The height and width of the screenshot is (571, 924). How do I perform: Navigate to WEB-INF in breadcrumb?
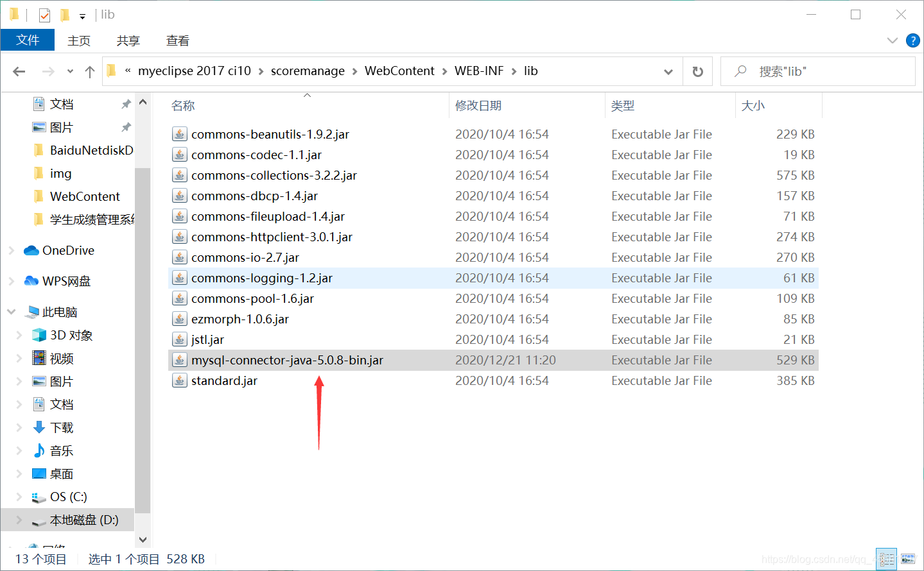[x=479, y=71]
